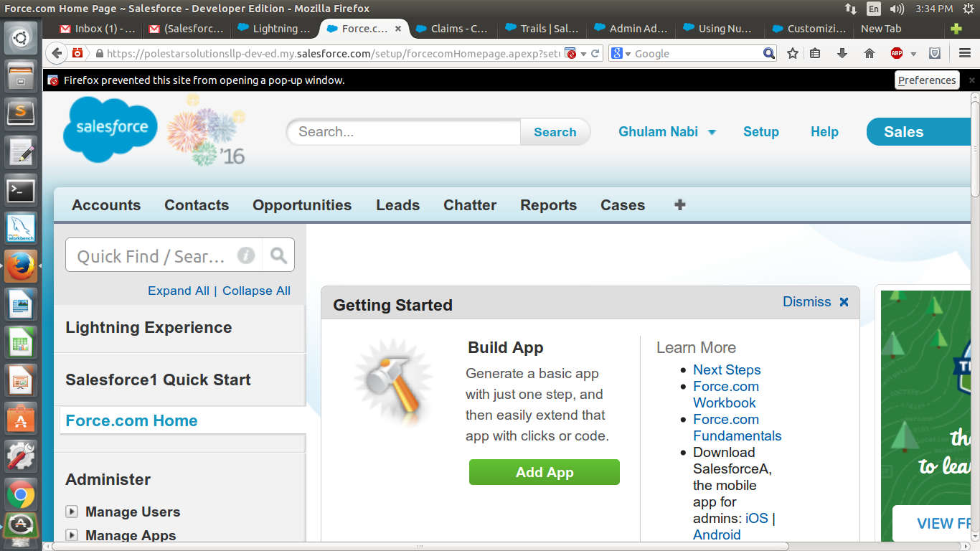Image resolution: width=980 pixels, height=551 pixels.
Task: Open the Sales app menu dropdown
Action: pos(919,132)
